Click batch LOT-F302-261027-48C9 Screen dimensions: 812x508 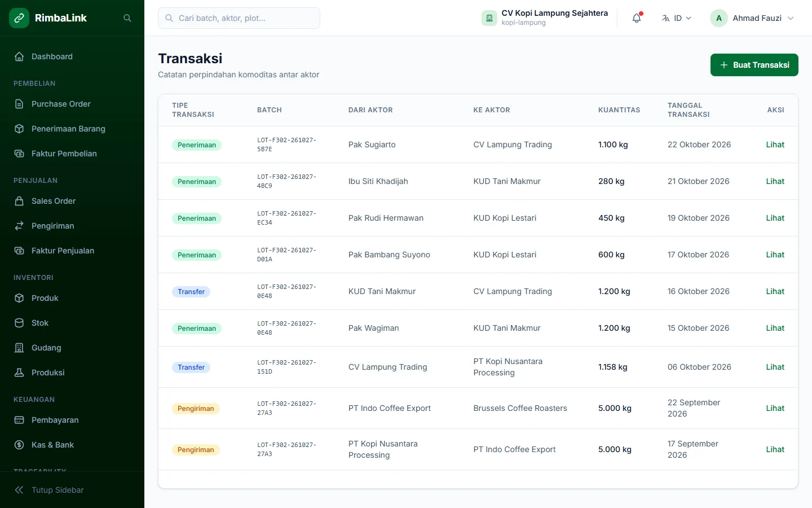(x=286, y=181)
